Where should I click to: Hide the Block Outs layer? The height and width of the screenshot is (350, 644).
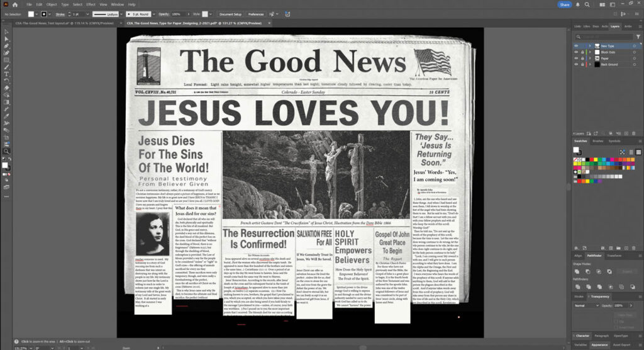576,52
